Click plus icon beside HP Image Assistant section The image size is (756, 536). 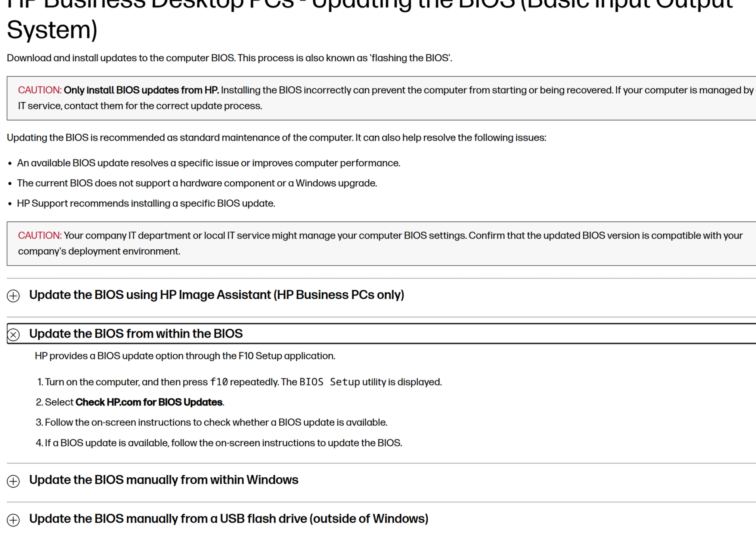pos(13,296)
